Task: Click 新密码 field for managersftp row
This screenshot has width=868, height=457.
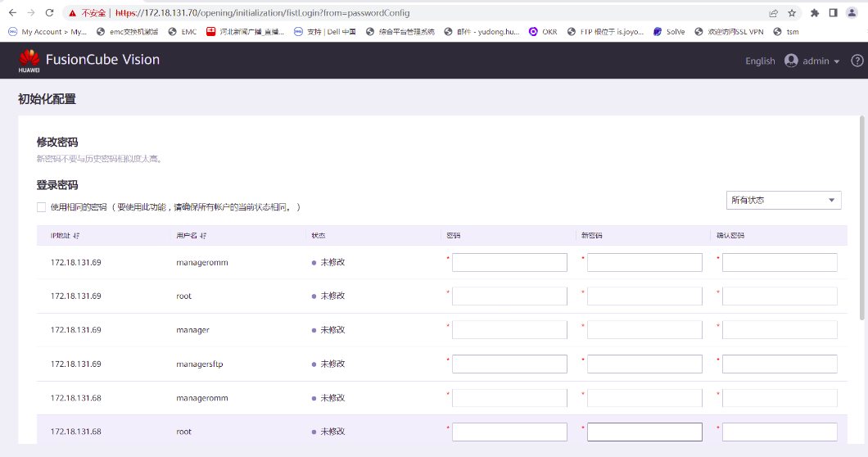Action: pyautogui.click(x=644, y=364)
